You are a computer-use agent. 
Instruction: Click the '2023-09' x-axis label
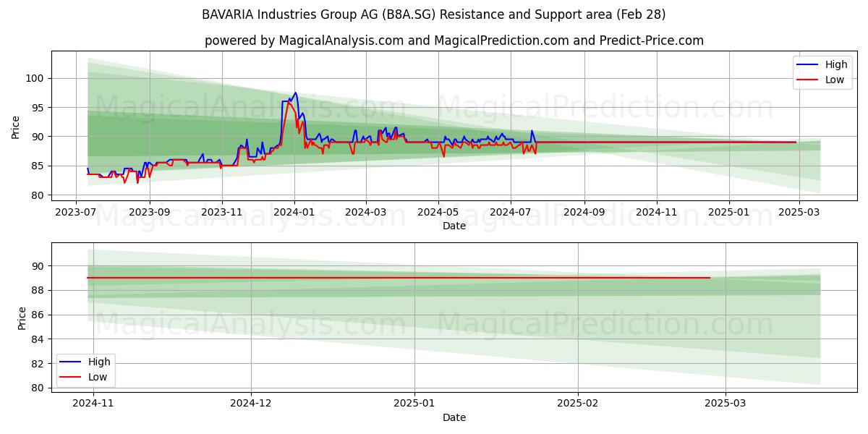pyautogui.click(x=150, y=213)
